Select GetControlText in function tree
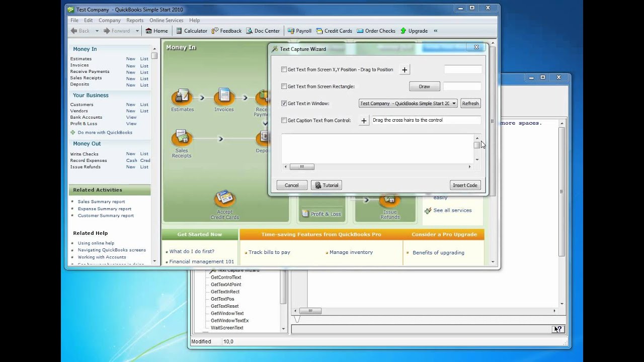This screenshot has width=644, height=362. point(226,278)
